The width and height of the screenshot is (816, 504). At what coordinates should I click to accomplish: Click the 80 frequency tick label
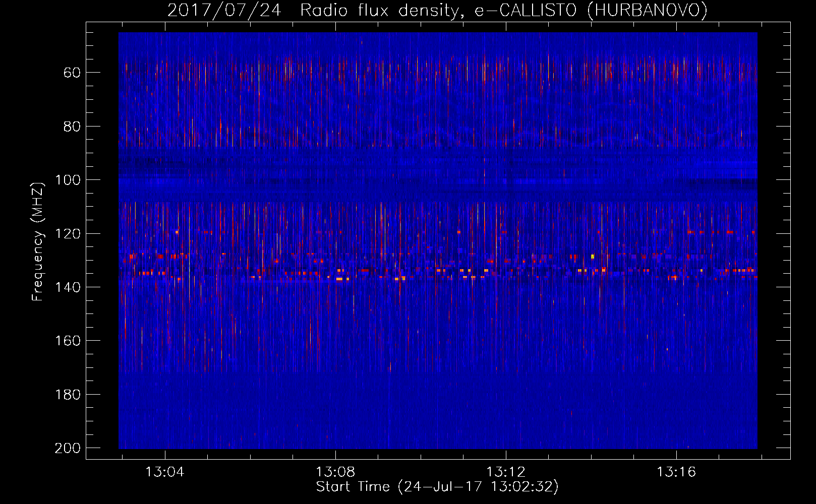(72, 127)
